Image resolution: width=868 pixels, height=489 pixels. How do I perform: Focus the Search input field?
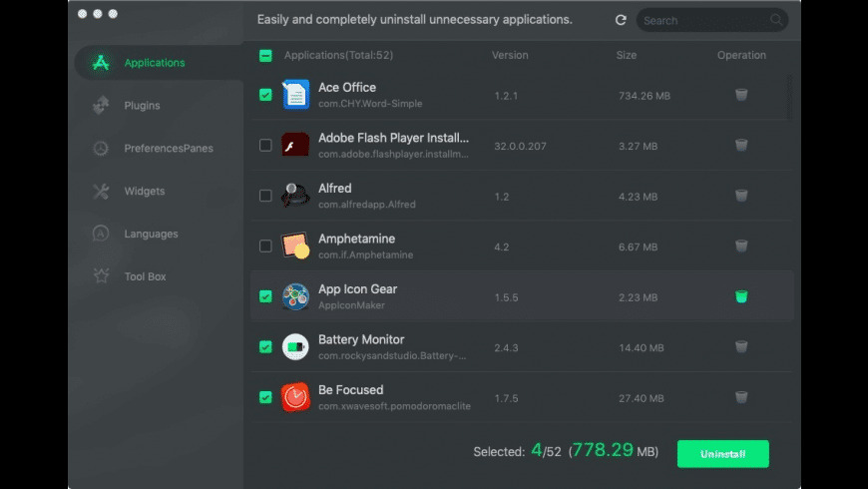(x=703, y=20)
